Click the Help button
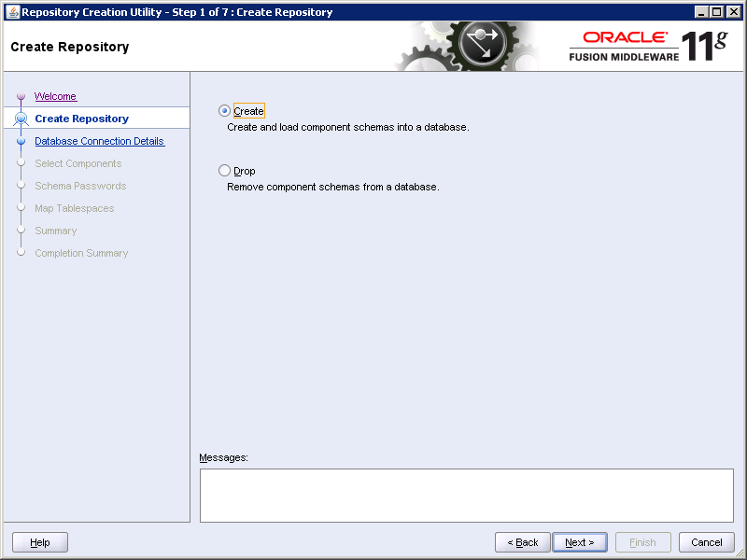The image size is (747, 560). [x=40, y=542]
